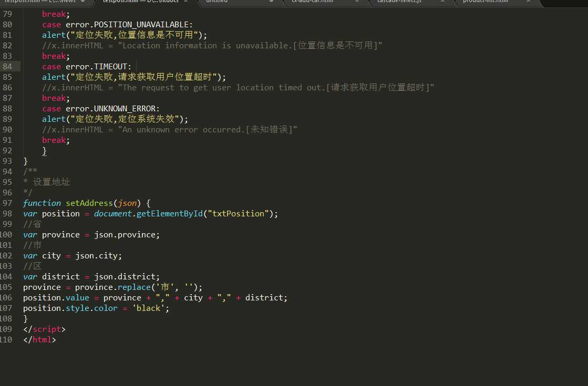Click the replace method on line 105

[134, 287]
